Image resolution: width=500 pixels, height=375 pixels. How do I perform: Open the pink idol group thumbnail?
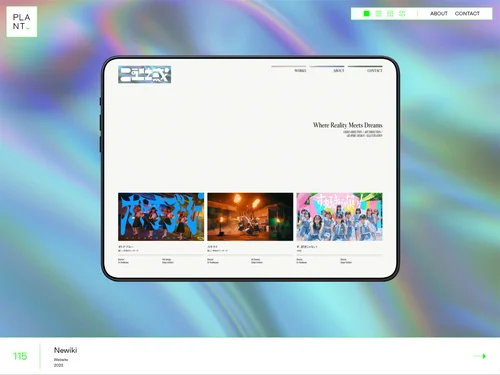coord(340,217)
